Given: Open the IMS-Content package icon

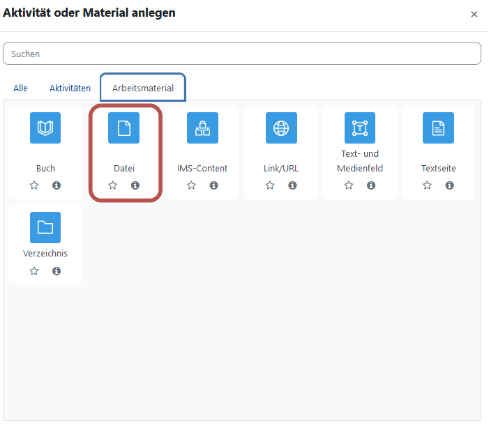Looking at the screenshot, I should click(x=202, y=128).
